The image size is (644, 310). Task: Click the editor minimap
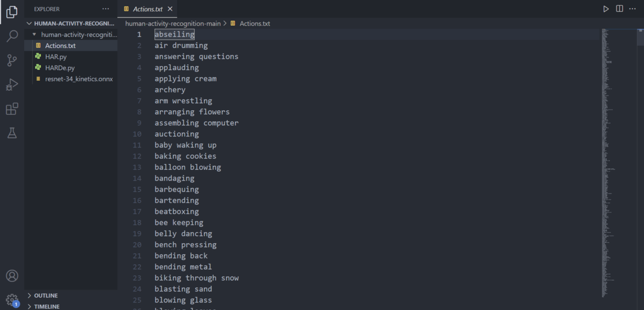[618, 163]
